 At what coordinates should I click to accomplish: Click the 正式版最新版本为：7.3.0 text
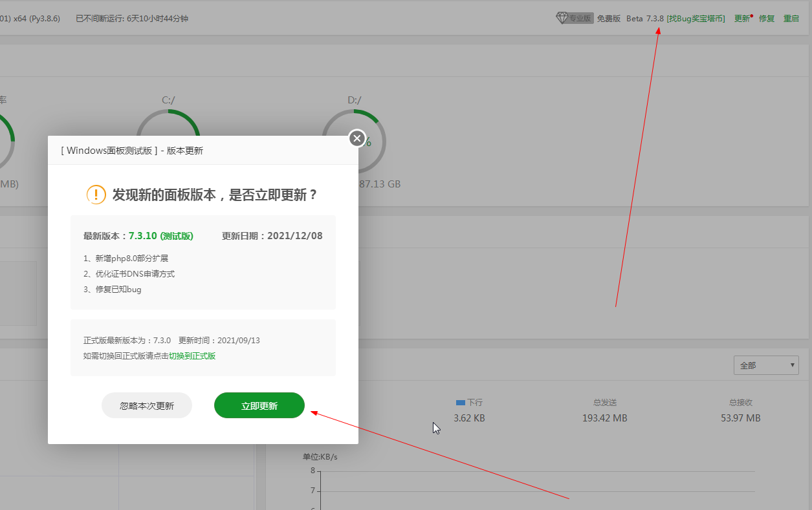tap(127, 341)
